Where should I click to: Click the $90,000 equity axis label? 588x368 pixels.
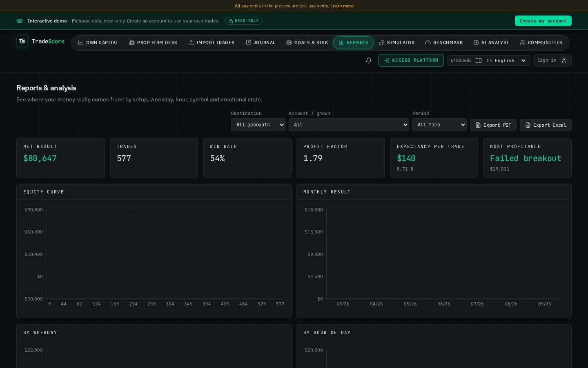[x=33, y=210]
